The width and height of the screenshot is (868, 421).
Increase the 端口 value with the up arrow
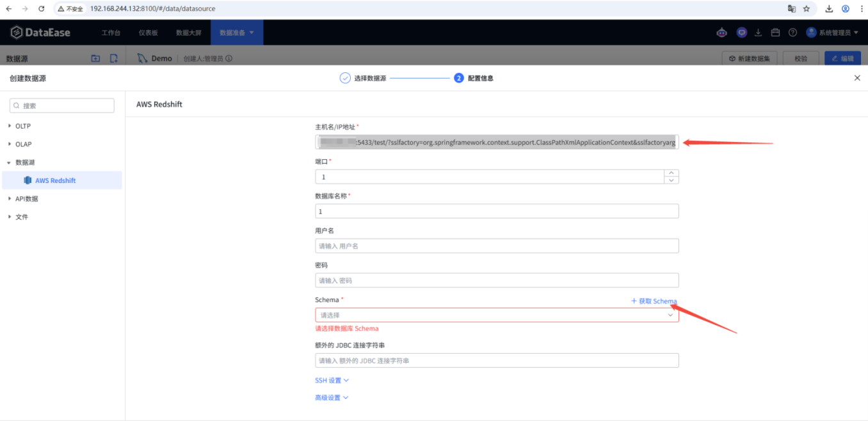click(671, 173)
